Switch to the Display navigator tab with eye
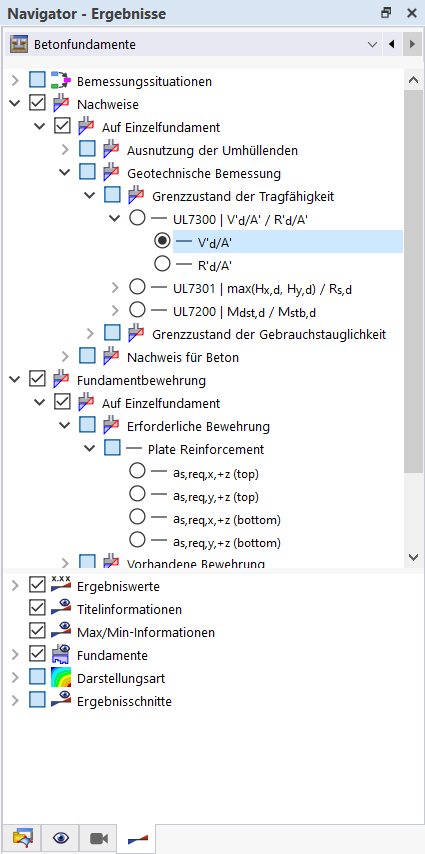The width and height of the screenshot is (425, 854). [61, 838]
